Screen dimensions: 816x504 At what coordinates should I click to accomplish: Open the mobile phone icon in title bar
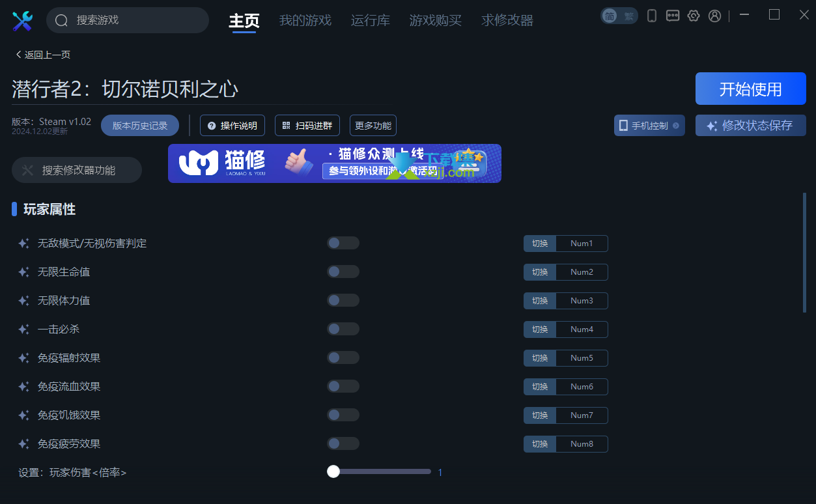(x=652, y=16)
